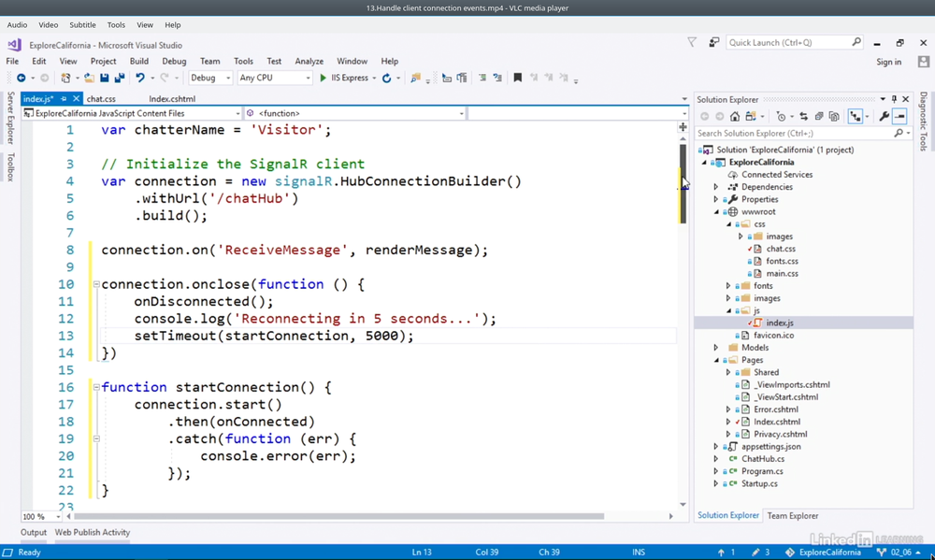The image size is (935, 560).
Task: Click the New Project toolbar icon
Action: (x=65, y=79)
